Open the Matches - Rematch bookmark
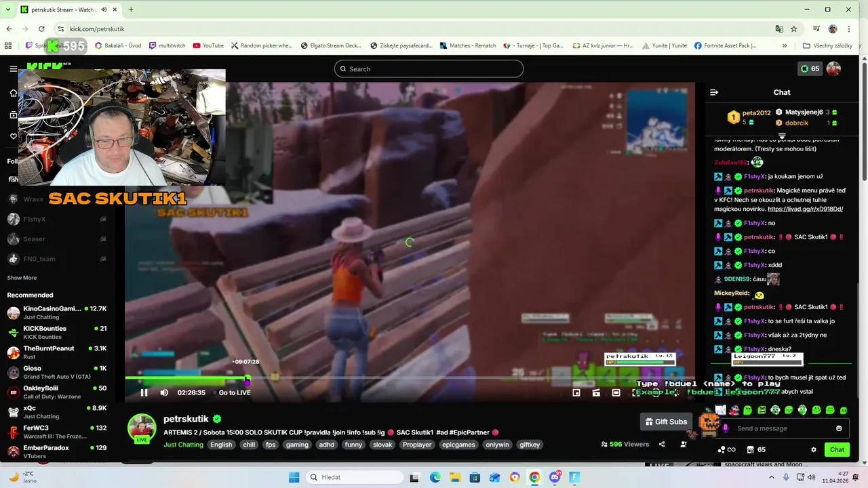Screen dimensions: 868x488 (467, 45)
